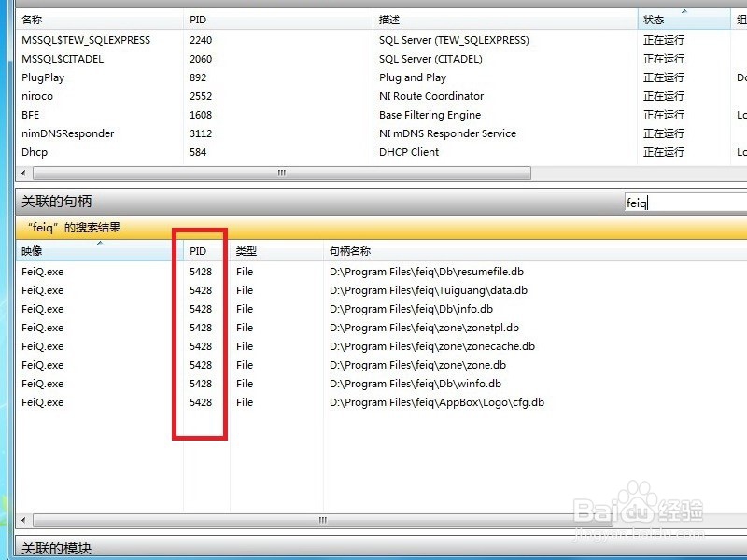Click PID 3112 cell

201,133
